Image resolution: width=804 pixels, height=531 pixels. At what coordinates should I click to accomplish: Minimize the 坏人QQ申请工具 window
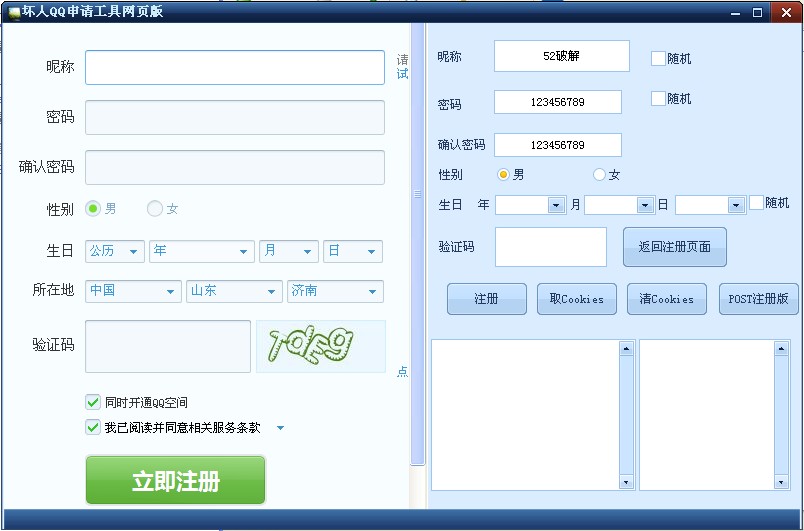735,13
